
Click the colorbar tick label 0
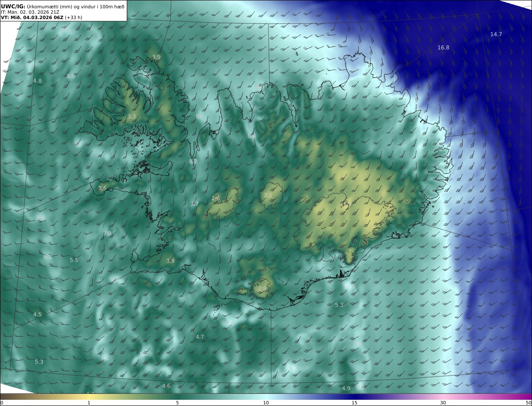click(2, 403)
